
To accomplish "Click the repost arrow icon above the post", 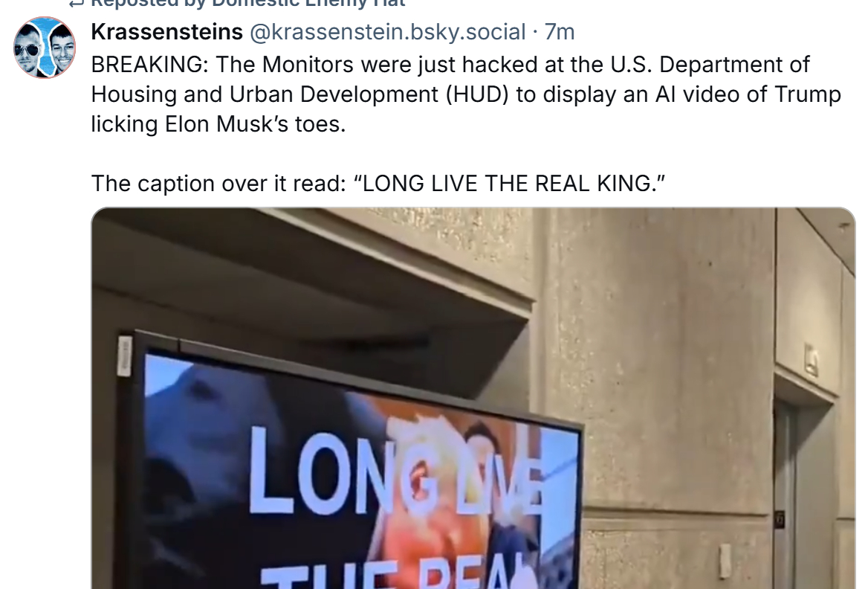I will coord(76,3).
